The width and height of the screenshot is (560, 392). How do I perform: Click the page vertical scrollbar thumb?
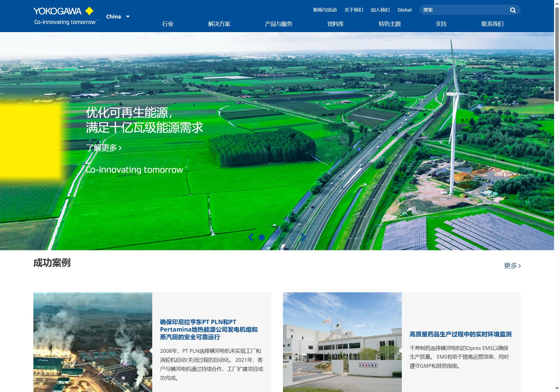pyautogui.click(x=557, y=54)
